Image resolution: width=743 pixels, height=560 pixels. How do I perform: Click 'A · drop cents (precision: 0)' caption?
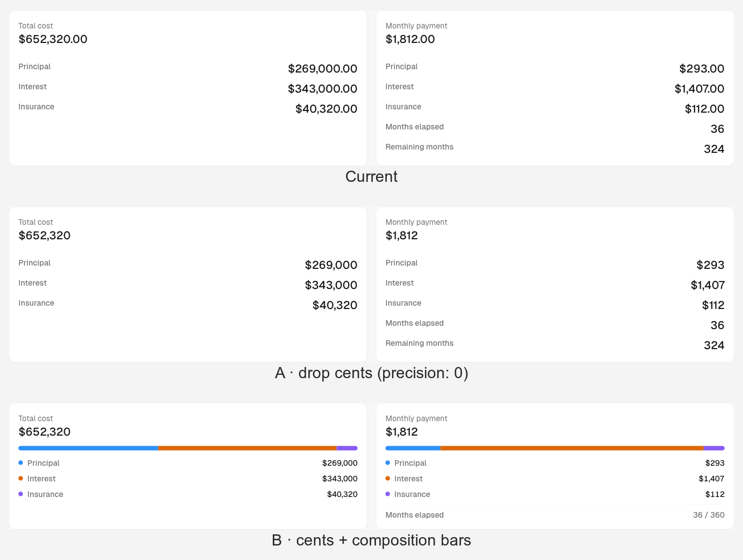coord(371,373)
